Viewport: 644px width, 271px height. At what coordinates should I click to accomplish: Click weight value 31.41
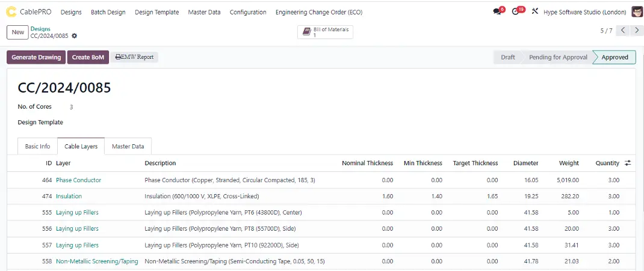pyautogui.click(x=572, y=245)
